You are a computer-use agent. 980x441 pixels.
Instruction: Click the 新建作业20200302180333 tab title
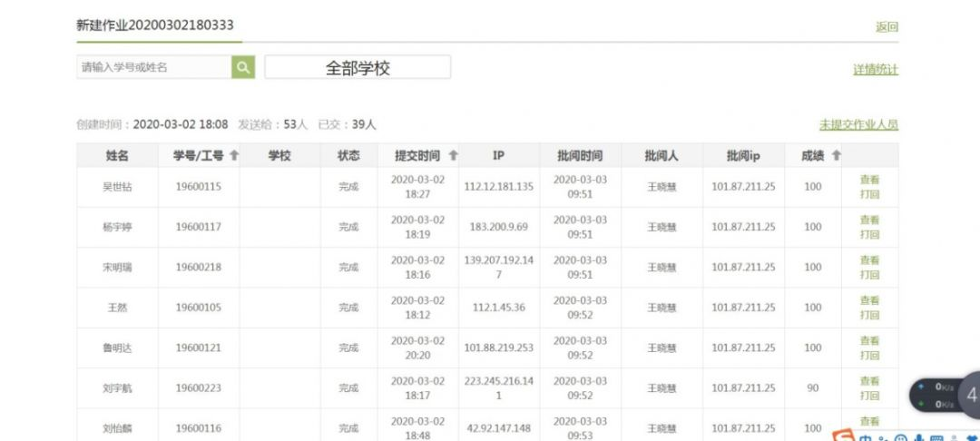tap(155, 25)
